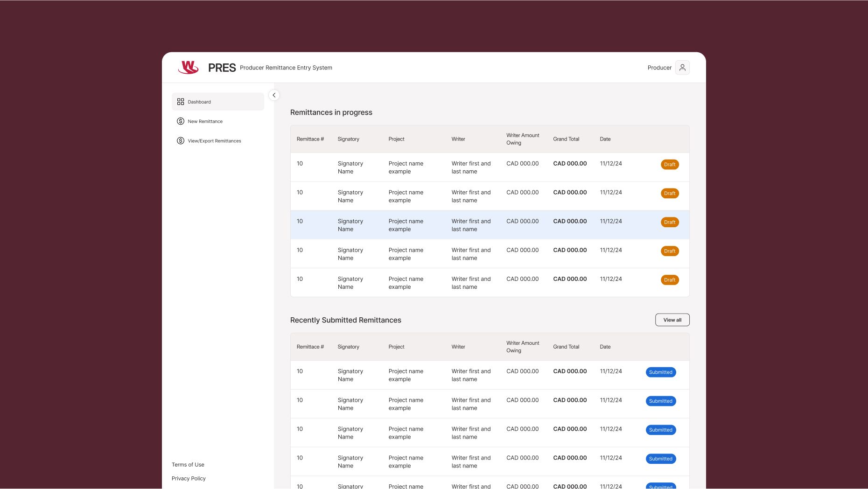The image size is (868, 489).
Task: Open Terms of Use link
Action: 188,465
